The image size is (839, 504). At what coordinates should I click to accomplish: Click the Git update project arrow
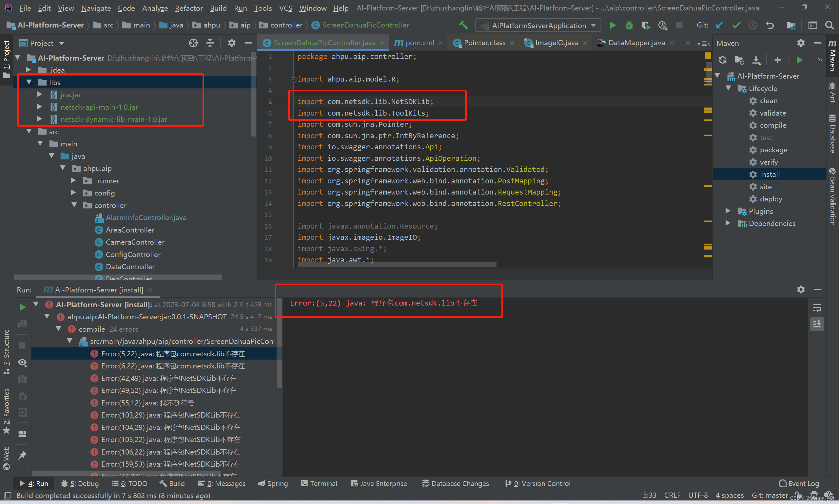tap(719, 25)
